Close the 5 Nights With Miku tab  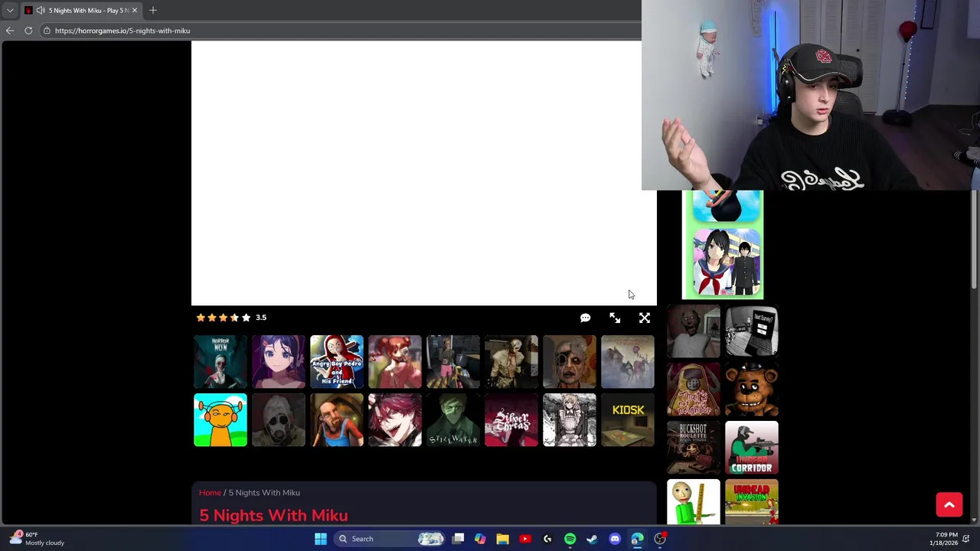pyautogui.click(x=135, y=10)
